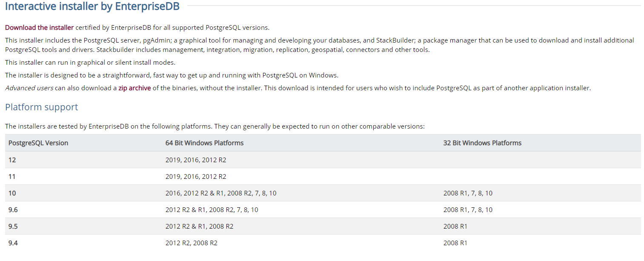The image size is (644, 261).
Task: Select the "32 Bit Windows Platforms" column header
Action: [x=482, y=143]
